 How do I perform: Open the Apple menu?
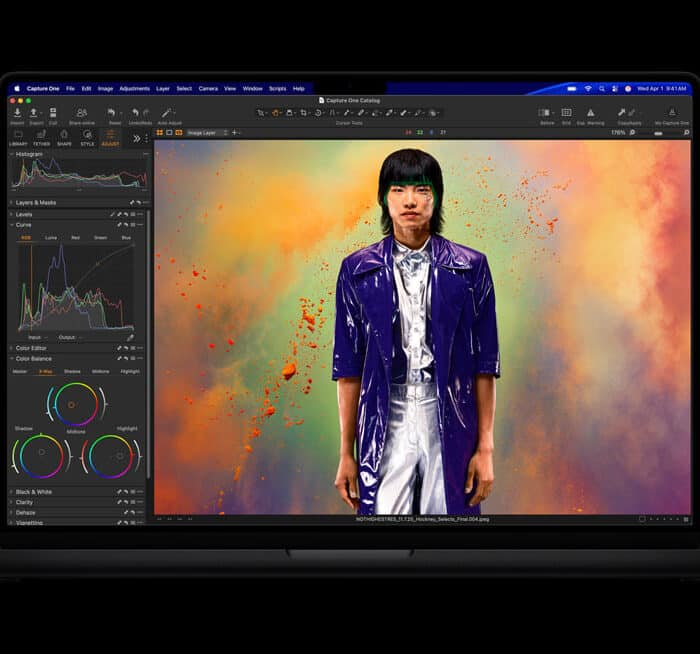tap(17, 89)
